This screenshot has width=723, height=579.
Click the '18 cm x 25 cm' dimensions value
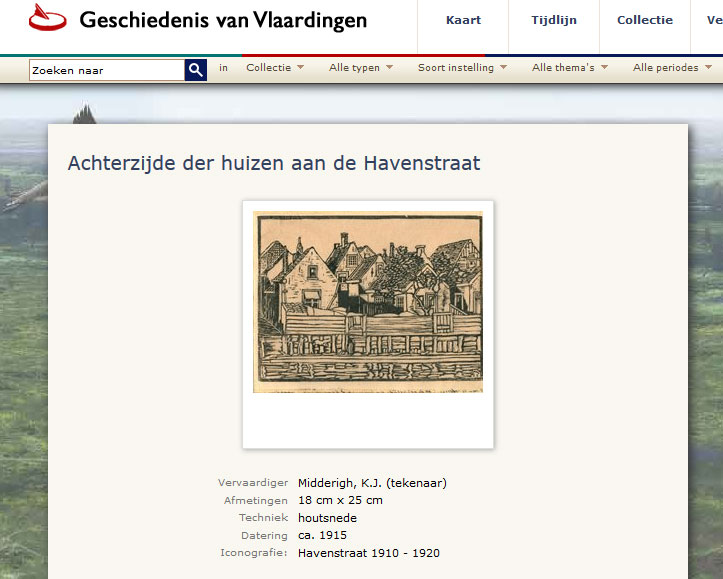coord(340,500)
